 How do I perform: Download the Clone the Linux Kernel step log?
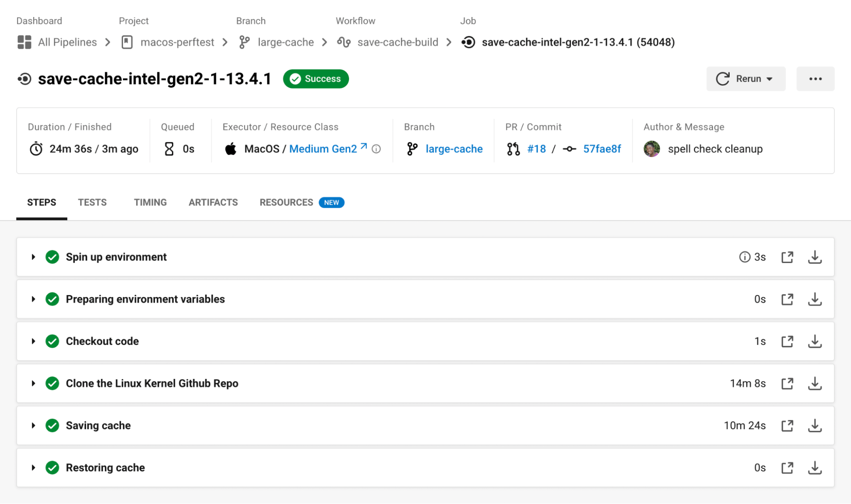[814, 384]
